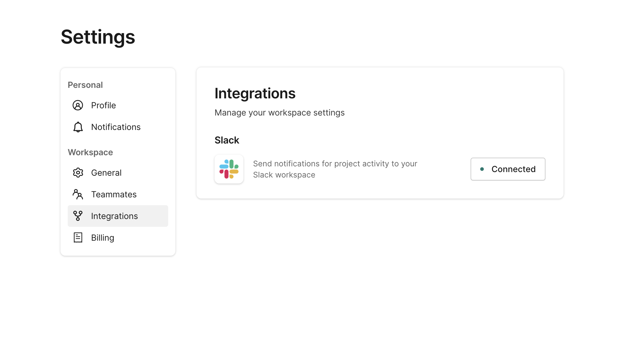Viewport: 618px width, 364px height.
Task: Click the Notifications bell icon
Action: pyautogui.click(x=78, y=127)
